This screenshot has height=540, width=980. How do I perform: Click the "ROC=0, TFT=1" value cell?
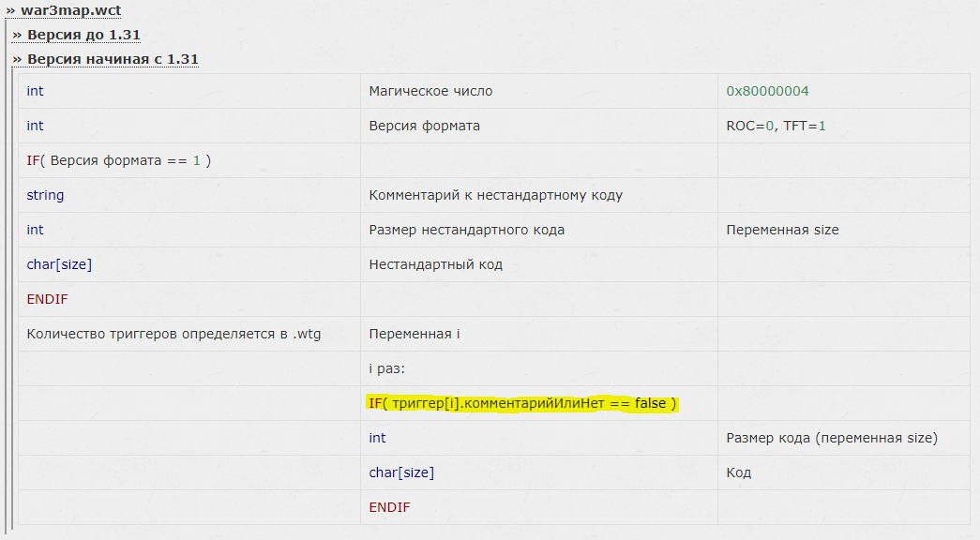[844, 126]
